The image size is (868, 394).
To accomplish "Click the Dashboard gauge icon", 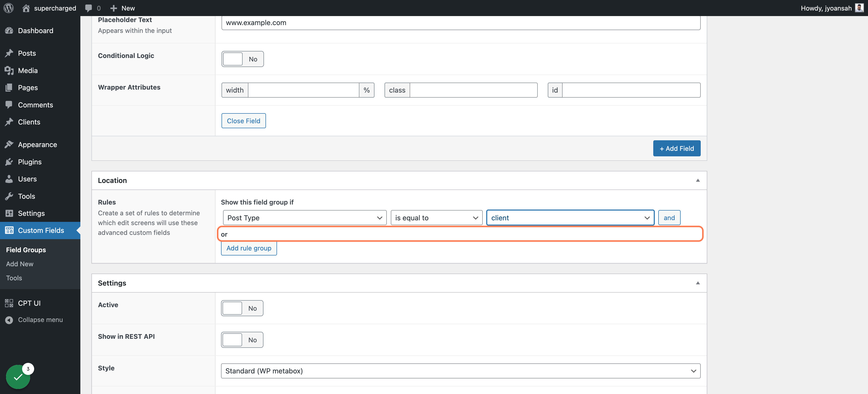I will click(9, 31).
